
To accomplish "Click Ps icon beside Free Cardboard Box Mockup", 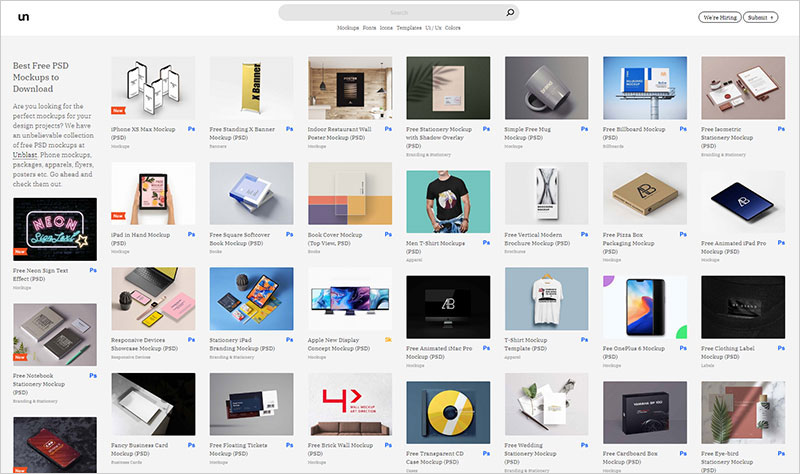I will point(683,453).
